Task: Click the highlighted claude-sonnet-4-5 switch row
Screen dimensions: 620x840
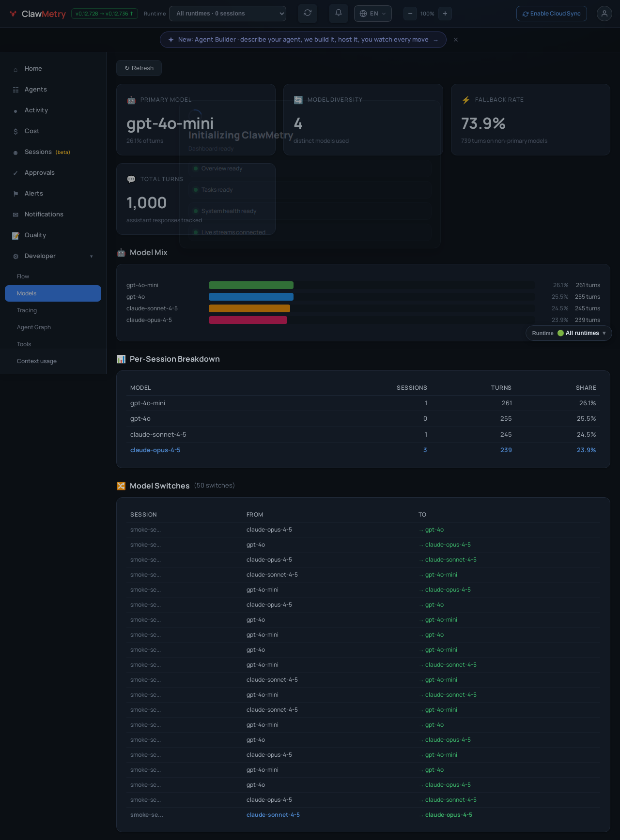Action: click(x=363, y=815)
